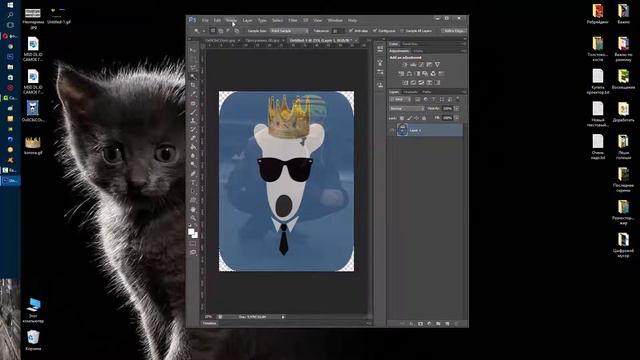The width and height of the screenshot is (640, 360).
Task: Toggle Quick Mask mode icon
Action: (193, 244)
